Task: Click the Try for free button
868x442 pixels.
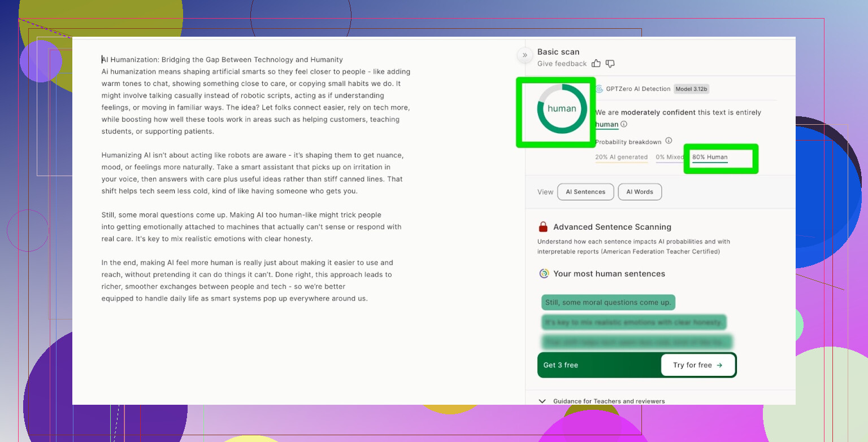Action: (x=698, y=365)
